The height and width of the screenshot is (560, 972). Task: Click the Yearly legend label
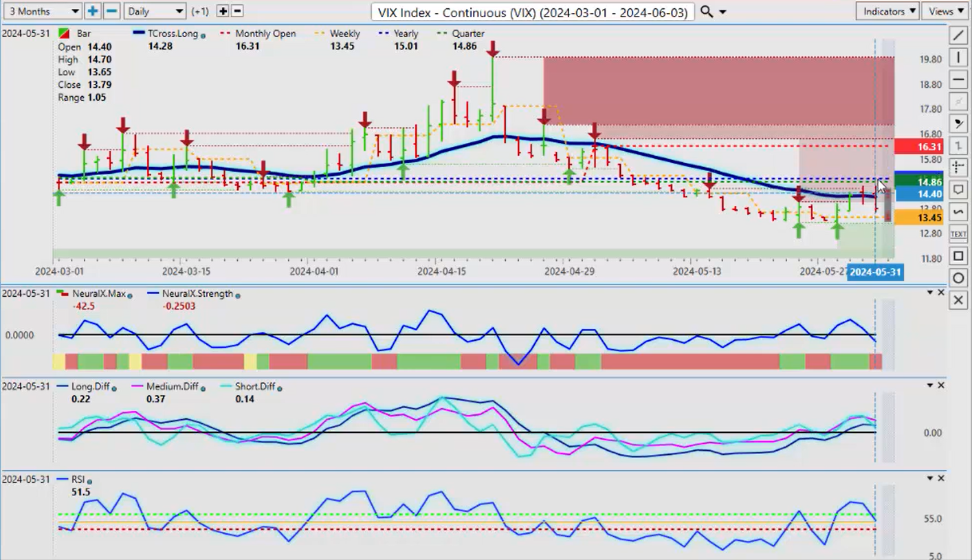(x=406, y=34)
